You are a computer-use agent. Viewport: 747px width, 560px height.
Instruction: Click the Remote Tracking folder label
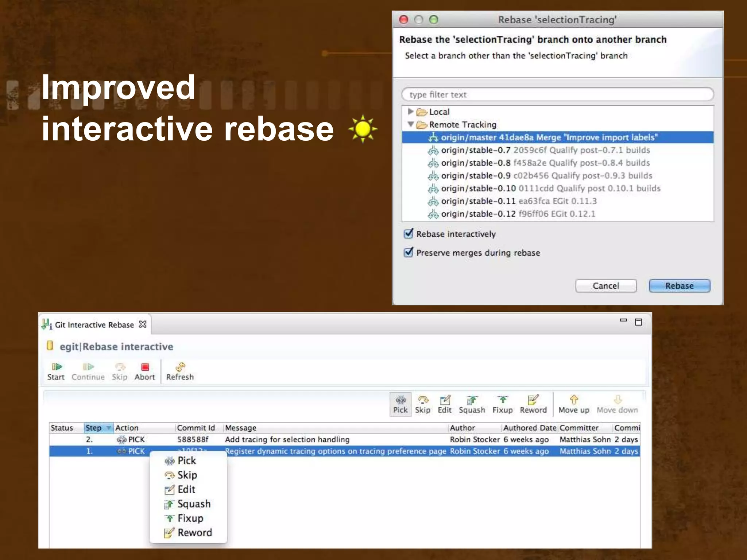click(462, 124)
